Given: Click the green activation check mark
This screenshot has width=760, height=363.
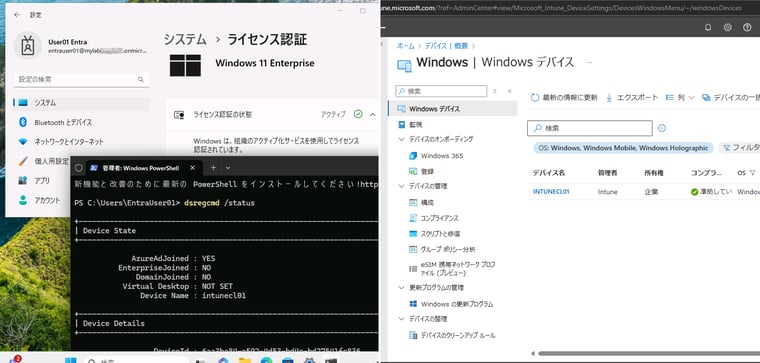Looking at the screenshot, I should pyautogui.click(x=358, y=114).
